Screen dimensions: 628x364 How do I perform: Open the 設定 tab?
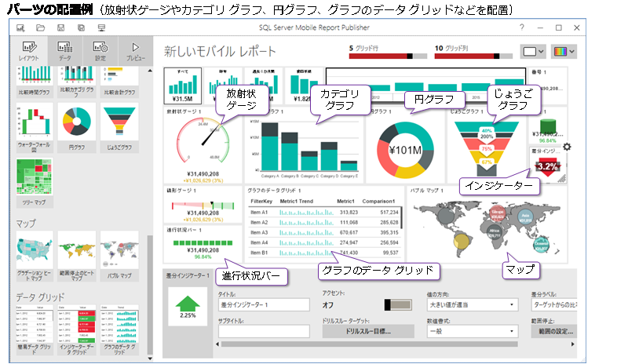point(100,51)
